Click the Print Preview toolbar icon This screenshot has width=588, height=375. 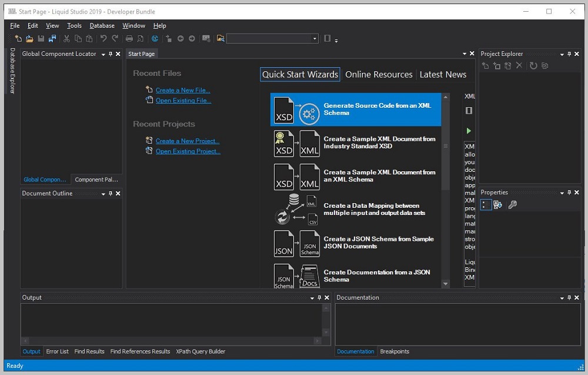(x=141, y=38)
